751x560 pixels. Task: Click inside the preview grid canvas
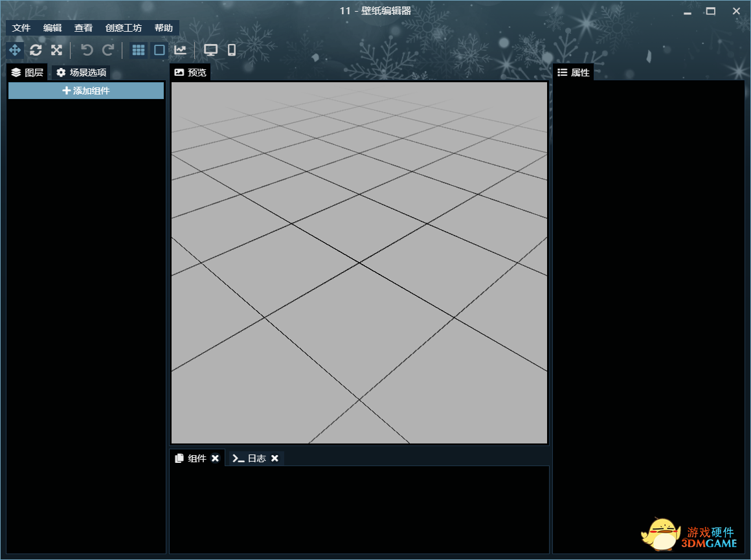pyautogui.click(x=359, y=262)
